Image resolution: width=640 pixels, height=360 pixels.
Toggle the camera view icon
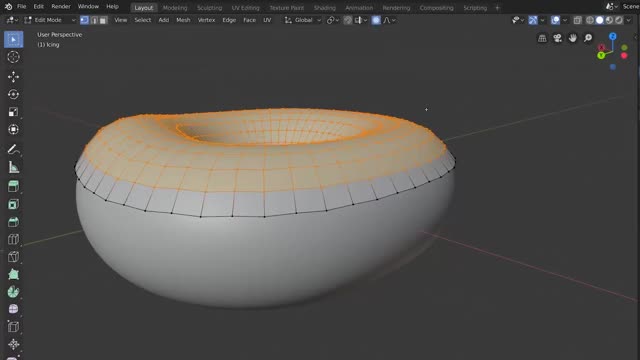pyautogui.click(x=557, y=38)
